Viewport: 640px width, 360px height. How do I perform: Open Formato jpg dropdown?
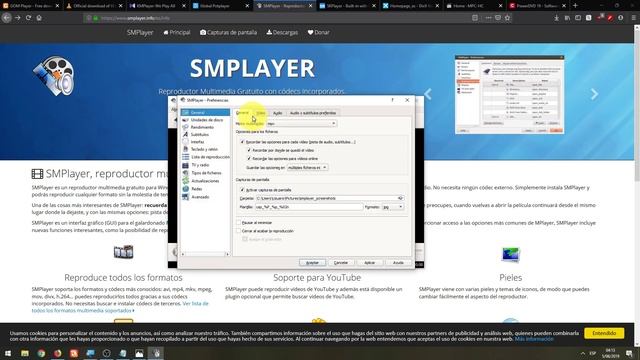click(393, 207)
